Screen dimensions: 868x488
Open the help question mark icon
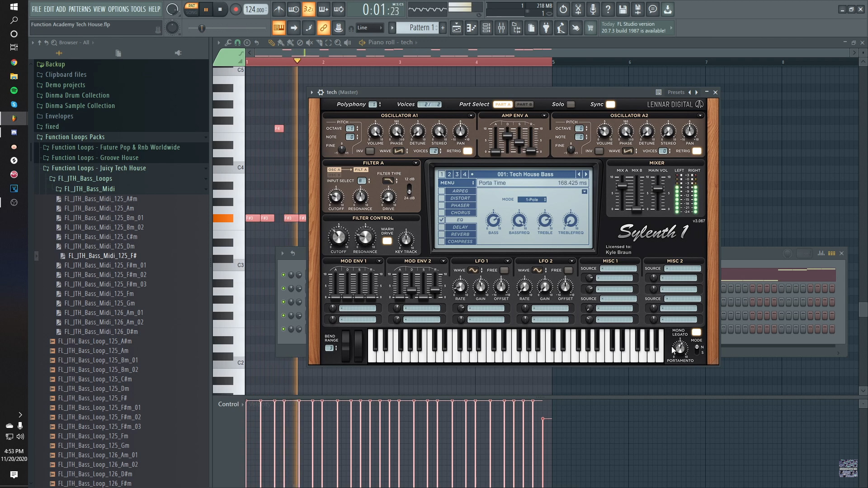point(608,9)
